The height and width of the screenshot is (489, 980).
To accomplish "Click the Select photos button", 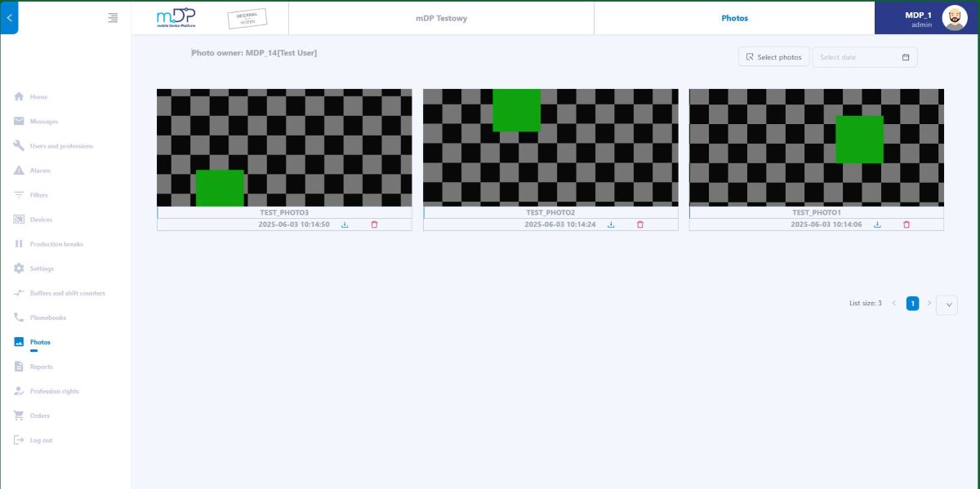I will click(x=773, y=57).
